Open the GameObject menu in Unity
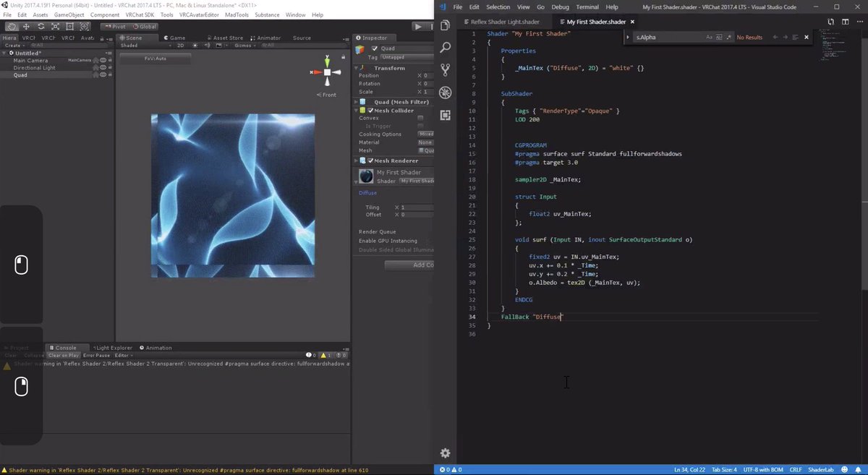Viewport: 868px width, 475px height. 69,14
